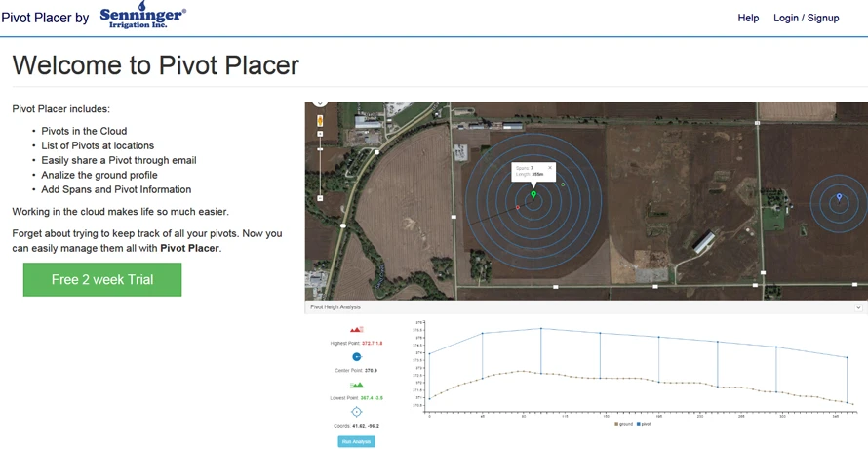This screenshot has width=868, height=449.
Task: Close the Spans and Length info popup
Action: point(550,168)
